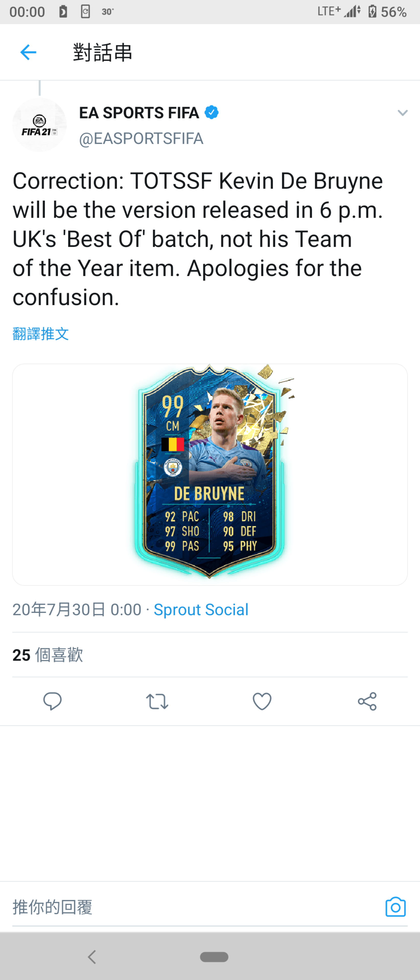Open @EASPORTSFIFA handle
This screenshot has width=420, height=980.
click(141, 139)
